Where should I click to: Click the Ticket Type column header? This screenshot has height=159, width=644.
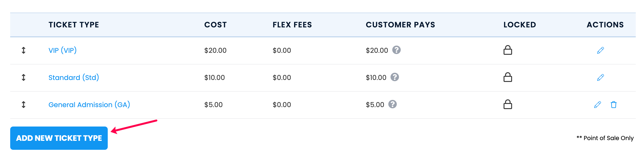click(x=74, y=25)
